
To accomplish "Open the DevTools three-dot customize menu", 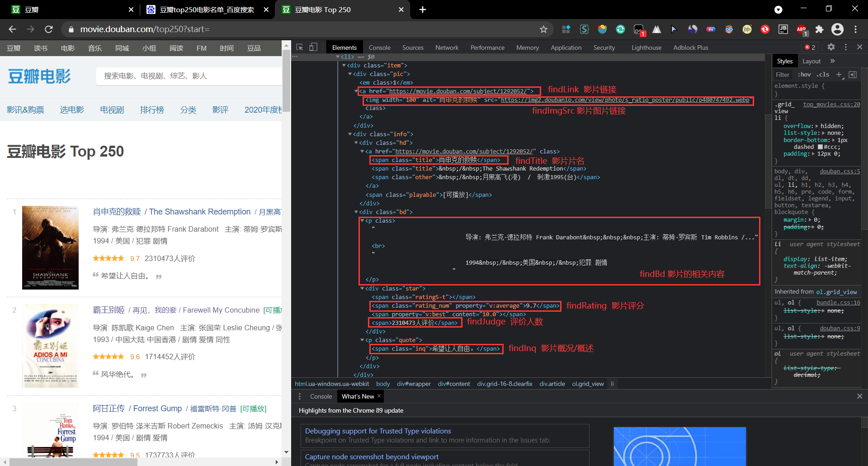I will [845, 47].
